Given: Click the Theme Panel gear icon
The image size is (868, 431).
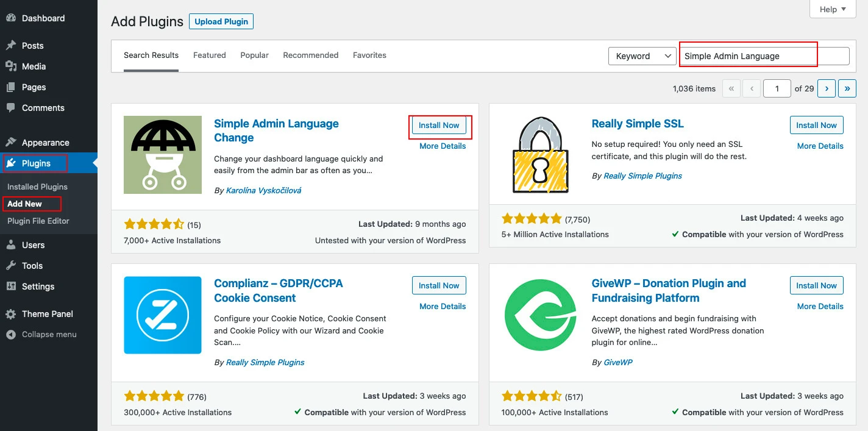Looking at the screenshot, I should [11, 314].
